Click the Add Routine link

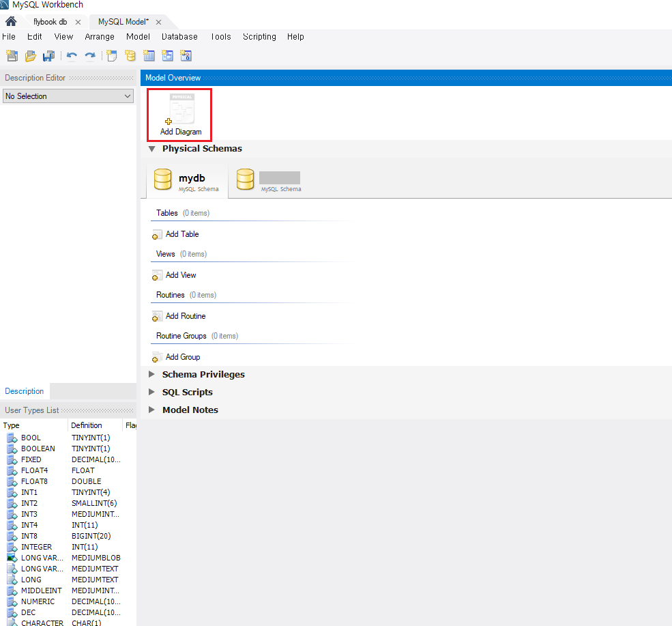(x=186, y=316)
